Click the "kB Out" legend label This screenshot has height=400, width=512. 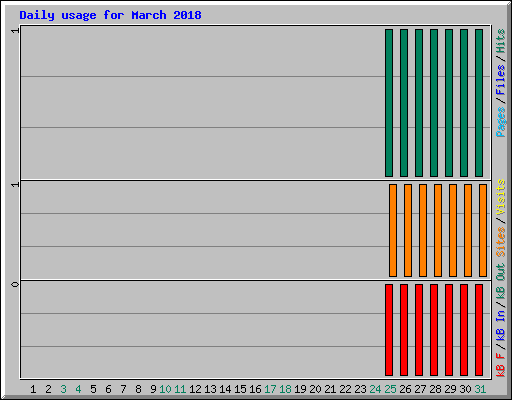(500, 281)
